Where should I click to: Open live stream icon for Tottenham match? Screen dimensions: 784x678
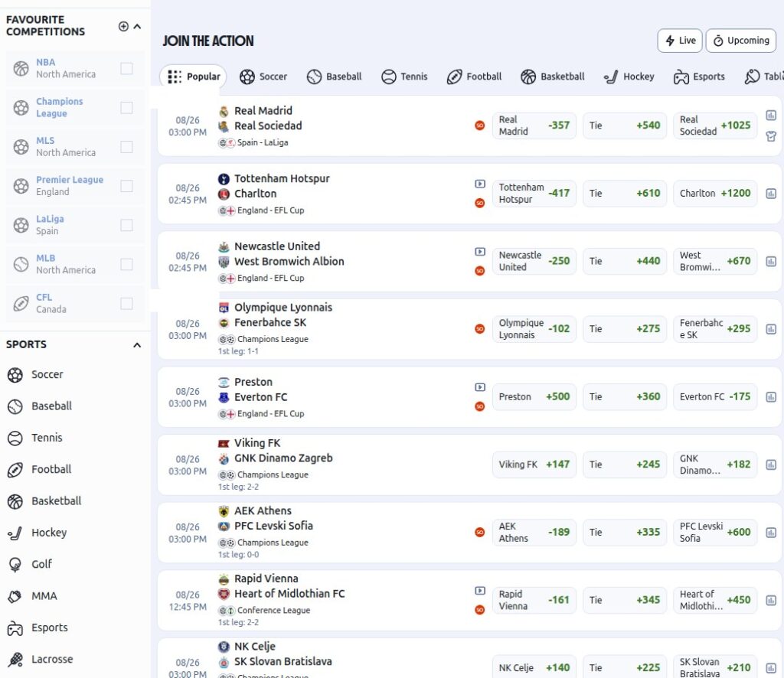tap(480, 184)
